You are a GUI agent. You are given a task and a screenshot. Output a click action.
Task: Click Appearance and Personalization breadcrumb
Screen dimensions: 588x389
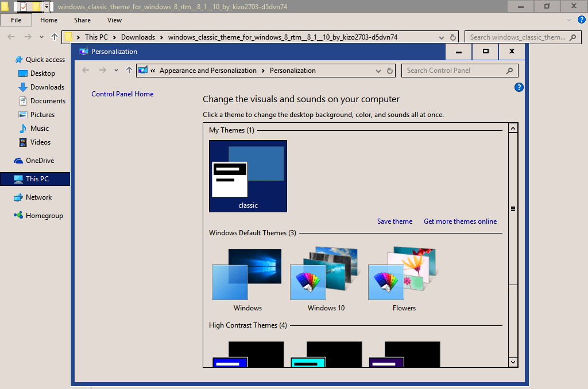(208, 71)
